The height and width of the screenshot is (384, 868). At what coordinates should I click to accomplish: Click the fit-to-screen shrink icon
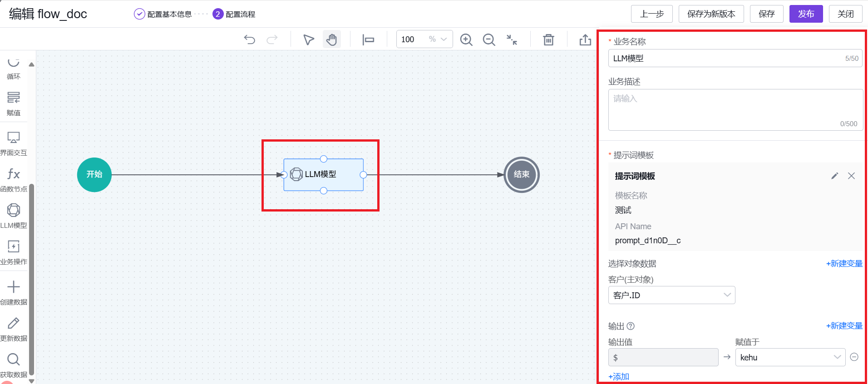point(512,39)
